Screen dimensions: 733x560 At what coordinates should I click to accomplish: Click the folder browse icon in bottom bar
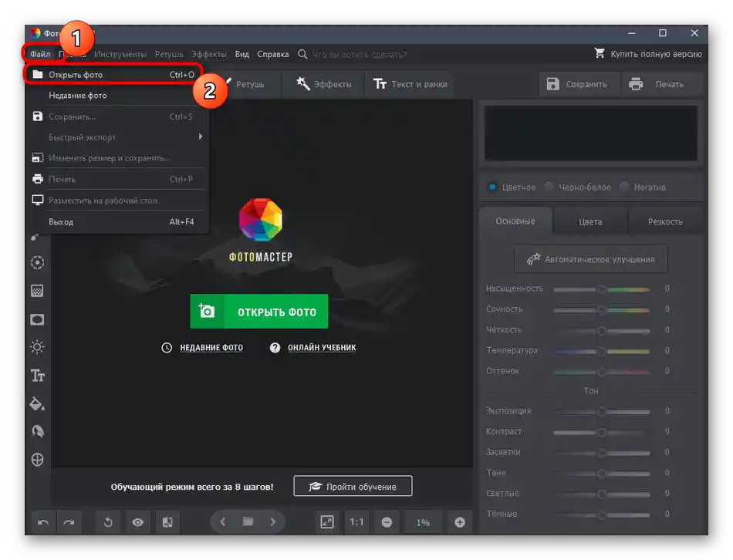[x=248, y=521]
